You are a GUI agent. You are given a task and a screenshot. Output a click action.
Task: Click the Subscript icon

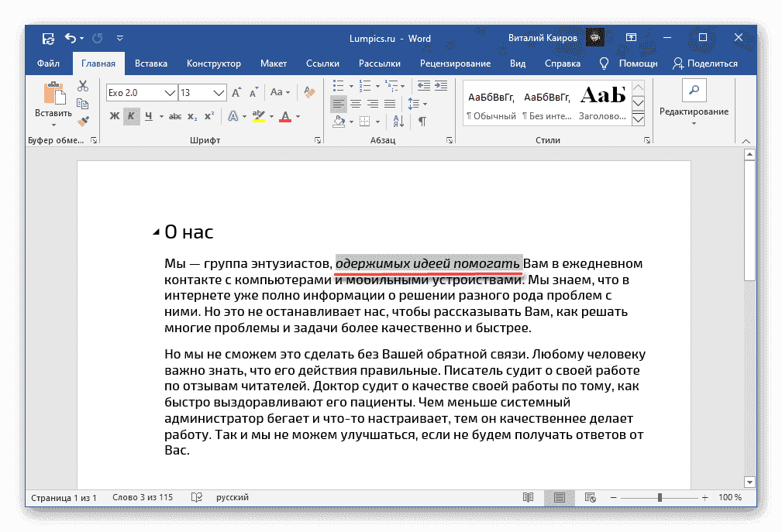192,116
